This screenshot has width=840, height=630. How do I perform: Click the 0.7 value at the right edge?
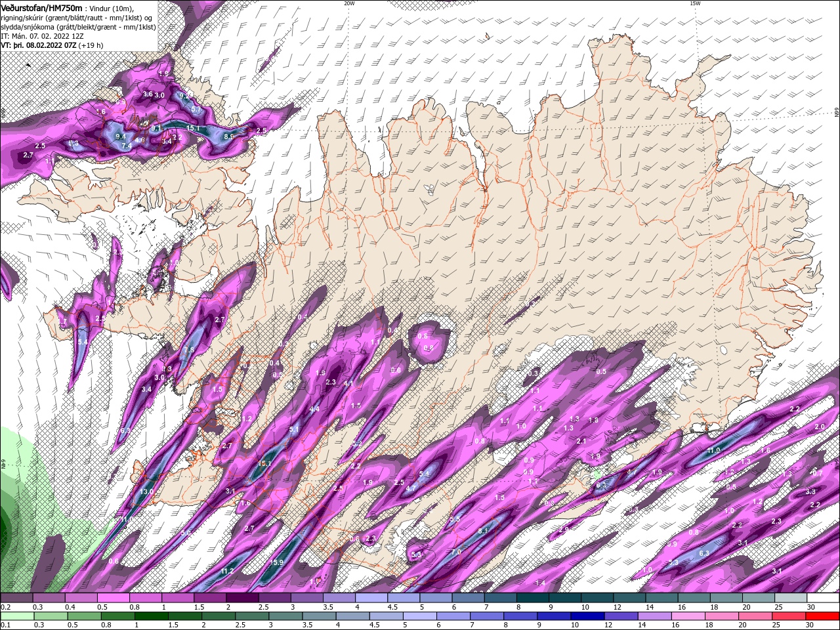click(818, 473)
